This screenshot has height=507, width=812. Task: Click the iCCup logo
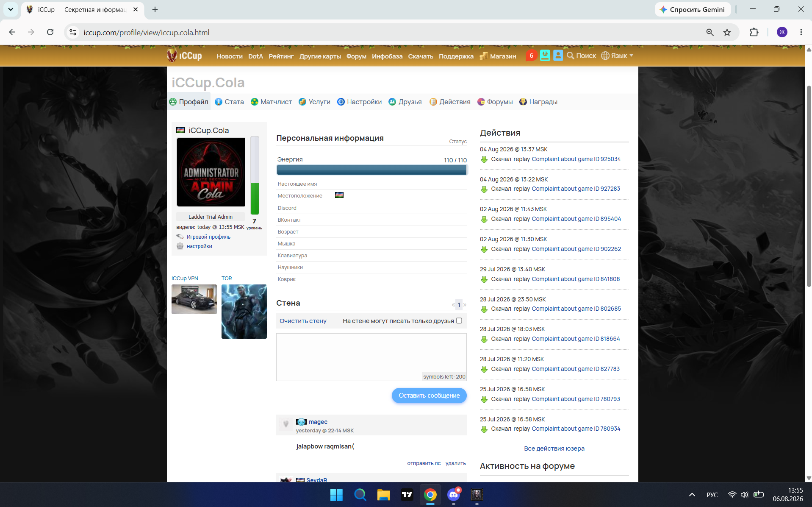click(x=184, y=56)
